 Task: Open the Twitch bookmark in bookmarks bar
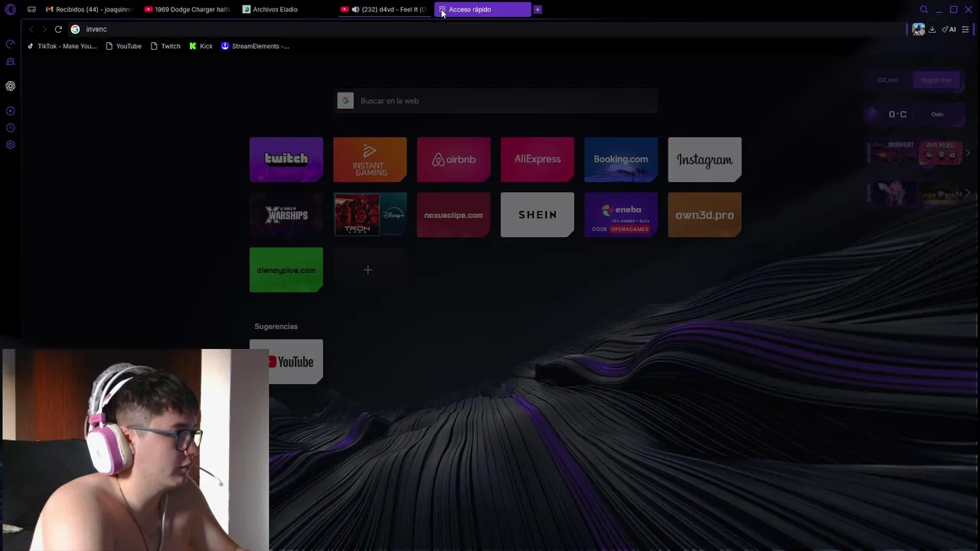165,46
